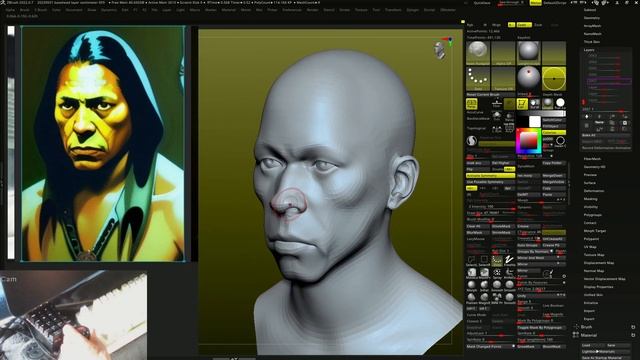Click the SwitchColor button
The height and width of the screenshot is (360, 640).
554,120
